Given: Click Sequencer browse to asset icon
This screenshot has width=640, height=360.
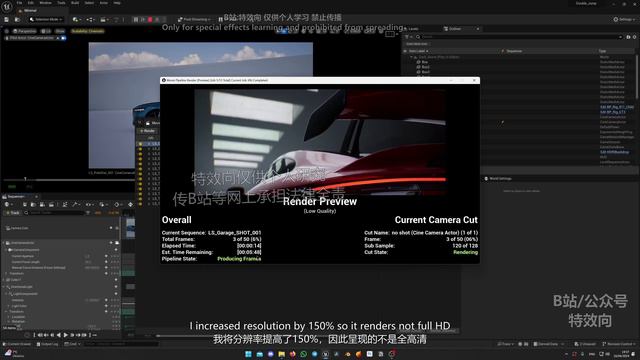Looking at the screenshot, I should pos(33,204).
